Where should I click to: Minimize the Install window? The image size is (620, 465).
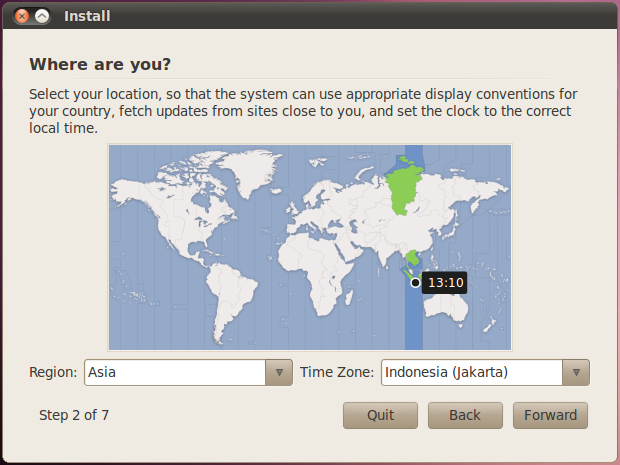click(x=42, y=16)
